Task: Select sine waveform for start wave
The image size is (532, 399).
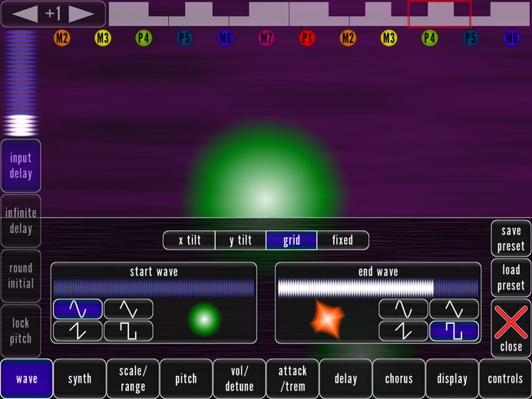Action: tap(78, 309)
